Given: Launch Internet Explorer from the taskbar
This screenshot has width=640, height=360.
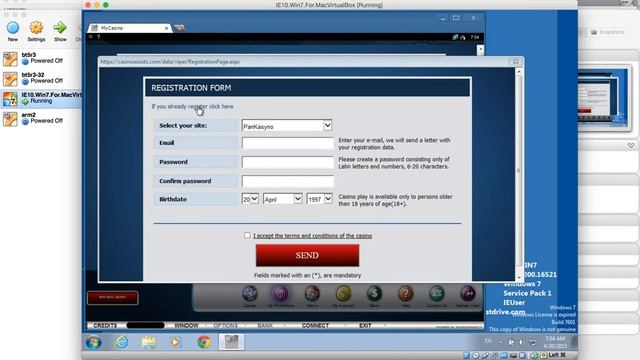Looking at the screenshot, I should pyautogui.click(x=121, y=342).
